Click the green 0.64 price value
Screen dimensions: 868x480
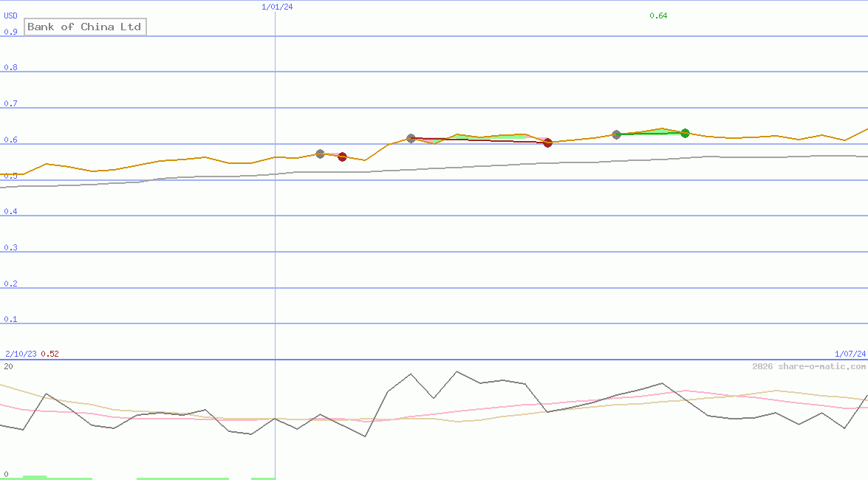658,16
